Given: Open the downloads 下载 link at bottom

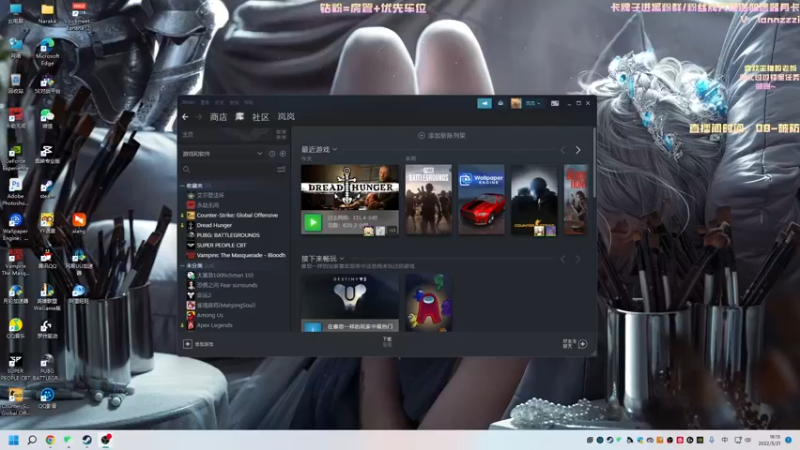Looking at the screenshot, I should pyautogui.click(x=387, y=341).
